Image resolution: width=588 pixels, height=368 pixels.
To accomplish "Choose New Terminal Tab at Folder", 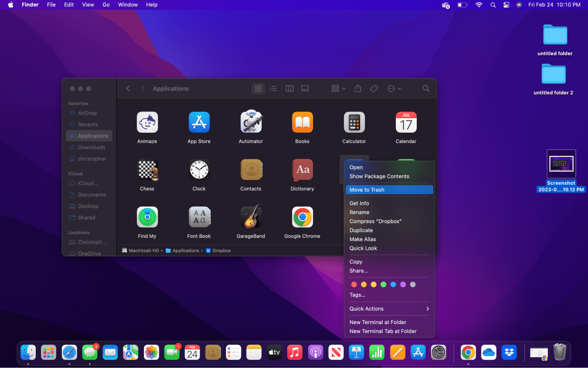I will (389, 331).
